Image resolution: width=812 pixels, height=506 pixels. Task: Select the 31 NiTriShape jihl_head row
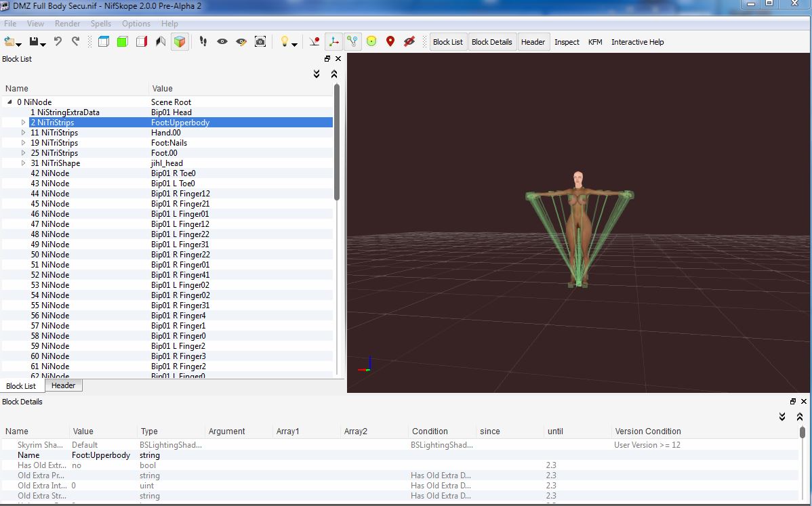[60, 163]
